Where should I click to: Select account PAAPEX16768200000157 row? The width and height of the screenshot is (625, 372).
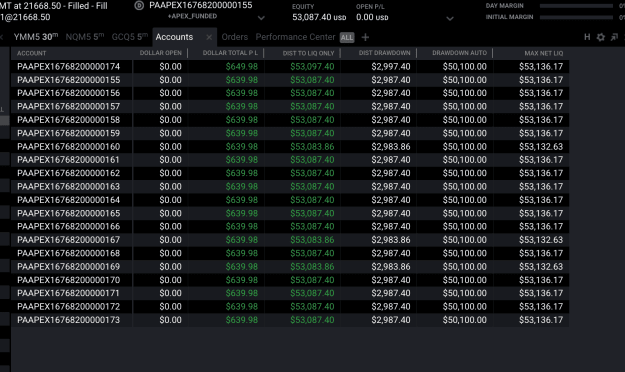(290, 106)
